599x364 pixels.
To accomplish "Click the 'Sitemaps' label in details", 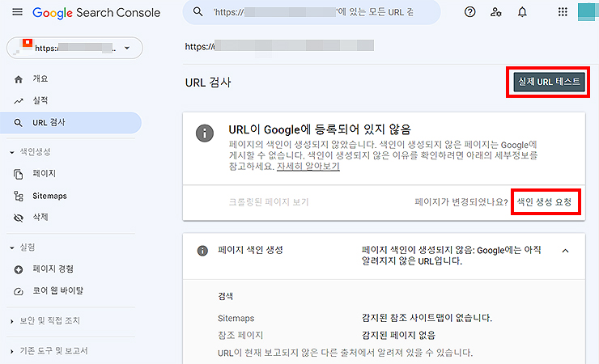I will 236,318.
